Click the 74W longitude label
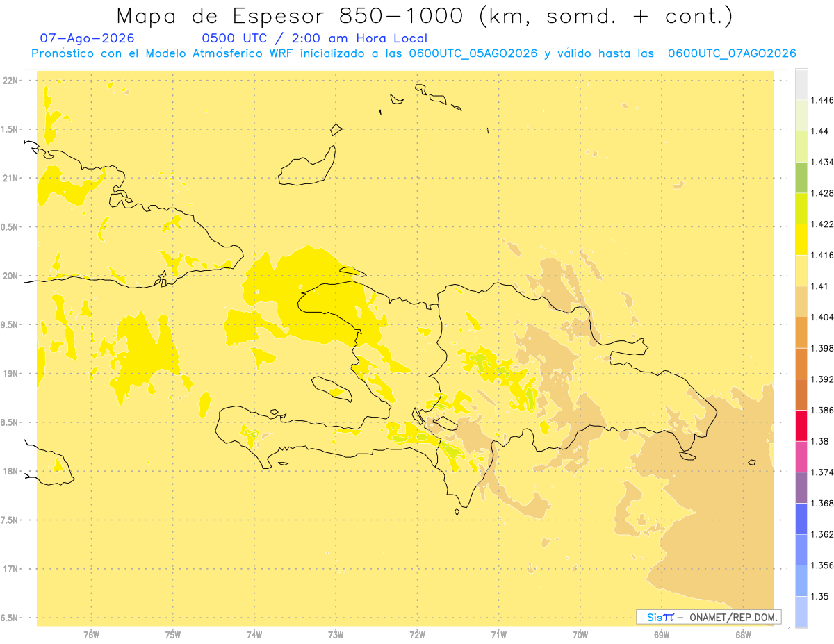This screenshot has height=644, width=834. pos(254,634)
